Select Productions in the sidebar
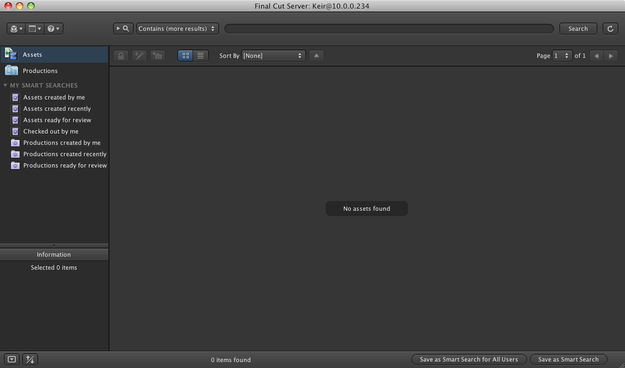The height and width of the screenshot is (368, 625). 54,71
